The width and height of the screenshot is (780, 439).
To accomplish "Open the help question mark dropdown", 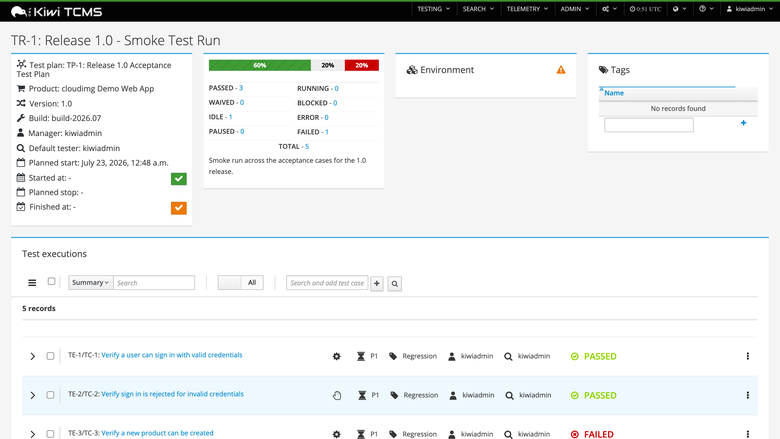I will (x=706, y=9).
